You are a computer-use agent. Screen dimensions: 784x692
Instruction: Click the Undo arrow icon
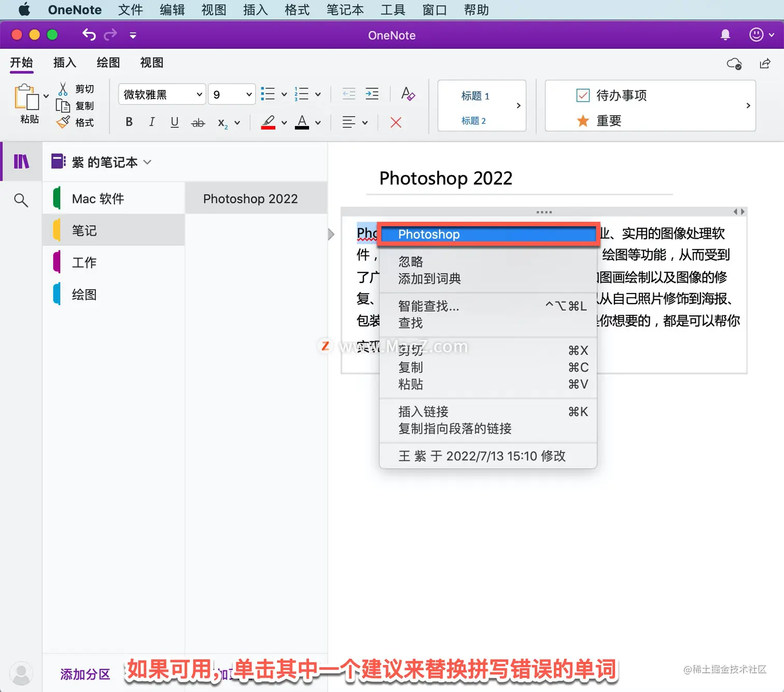point(89,35)
